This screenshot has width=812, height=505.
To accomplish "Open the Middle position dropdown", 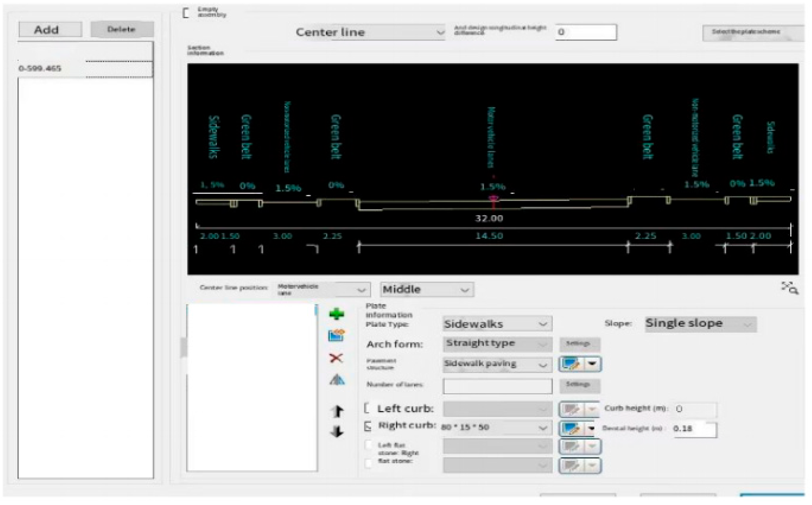I will (427, 290).
